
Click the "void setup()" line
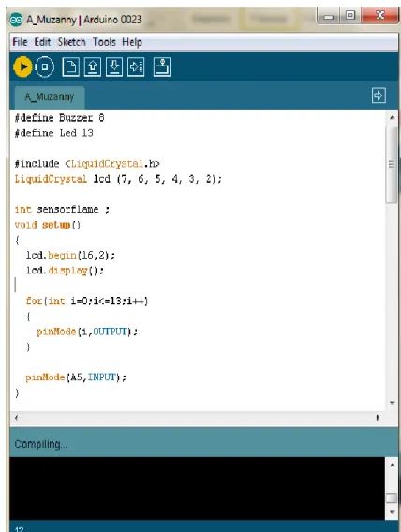(48, 225)
